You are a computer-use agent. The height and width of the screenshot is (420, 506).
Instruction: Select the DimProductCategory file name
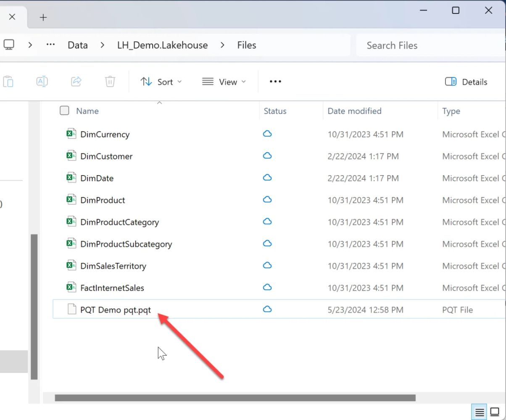[119, 222]
